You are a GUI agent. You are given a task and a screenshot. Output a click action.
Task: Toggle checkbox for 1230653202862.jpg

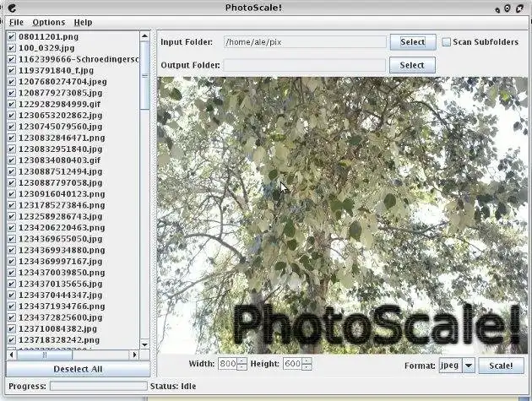pos(12,115)
